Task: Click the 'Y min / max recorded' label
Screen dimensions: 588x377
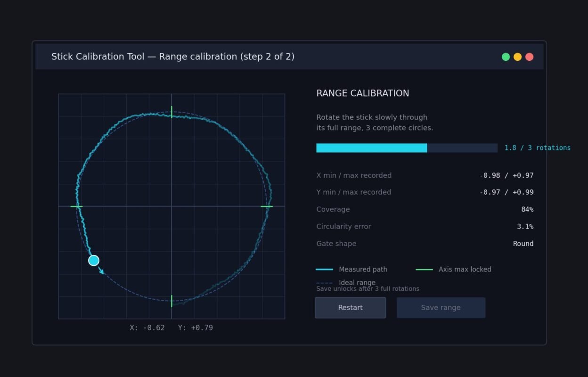Action: tap(354, 192)
